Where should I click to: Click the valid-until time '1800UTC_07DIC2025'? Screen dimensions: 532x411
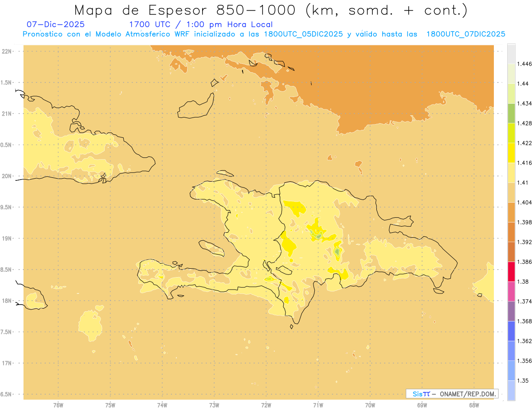pos(465,34)
